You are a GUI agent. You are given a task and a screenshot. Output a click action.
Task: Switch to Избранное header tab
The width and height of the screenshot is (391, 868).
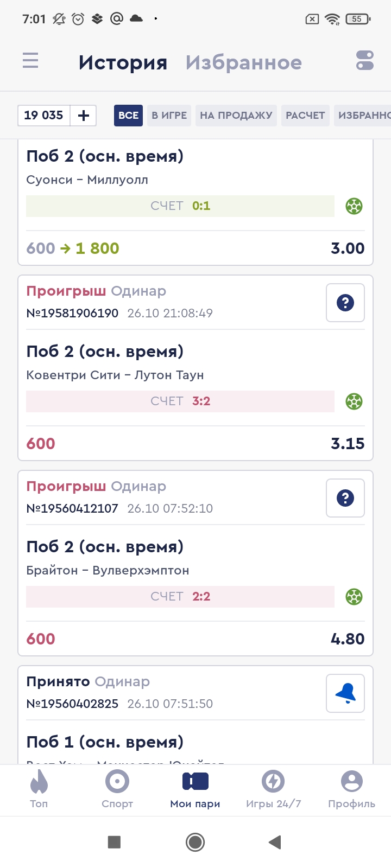coord(244,63)
